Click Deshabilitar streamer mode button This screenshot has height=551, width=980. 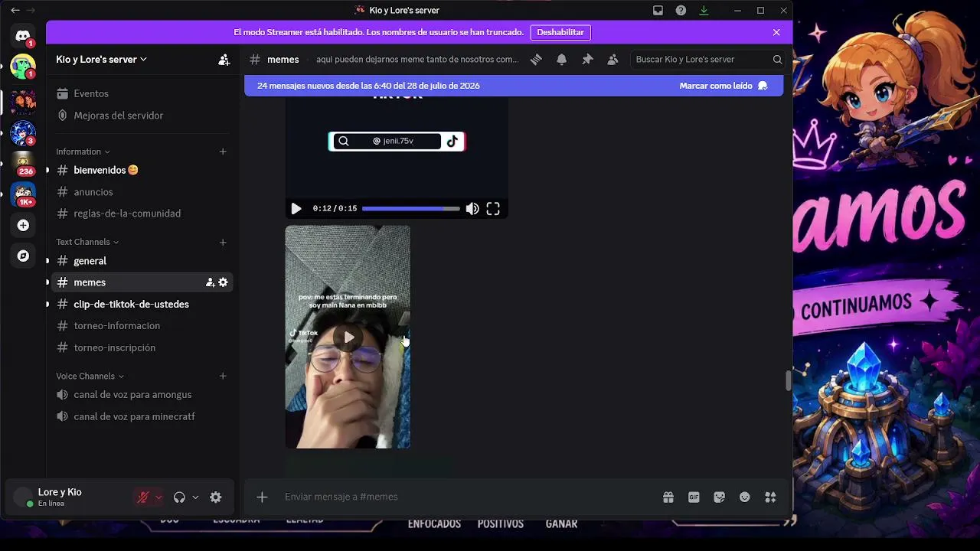pos(560,33)
